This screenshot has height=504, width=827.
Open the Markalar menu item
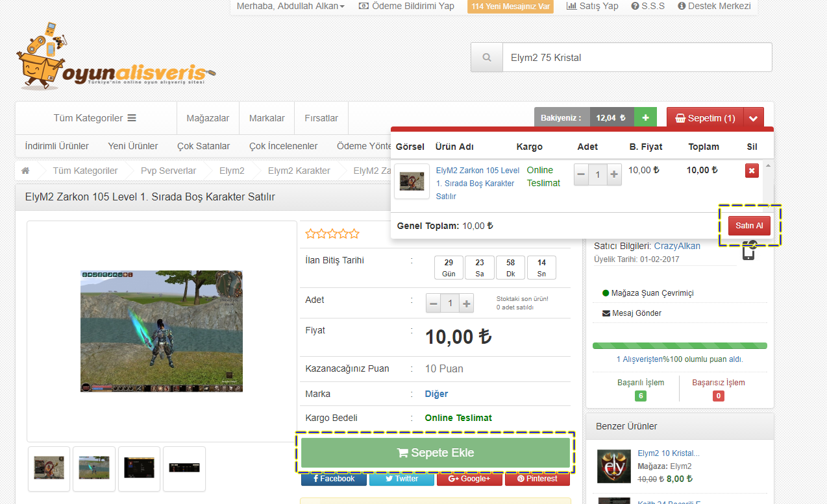click(x=267, y=118)
